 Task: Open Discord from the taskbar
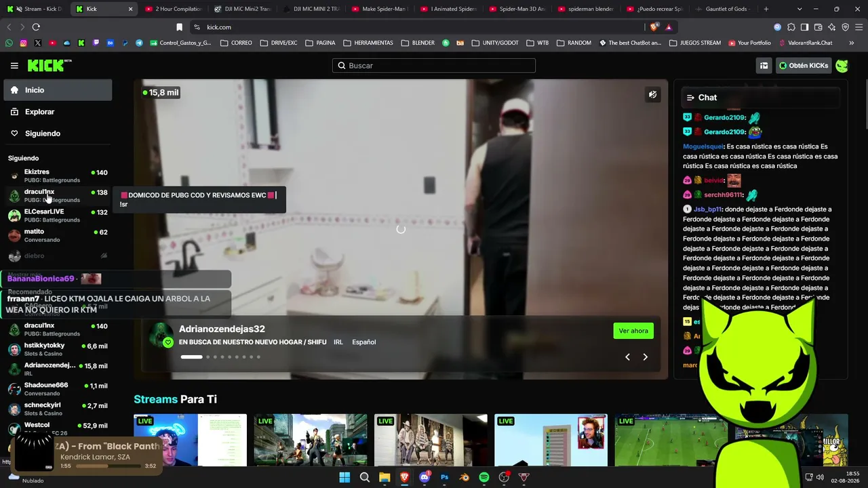425,477
